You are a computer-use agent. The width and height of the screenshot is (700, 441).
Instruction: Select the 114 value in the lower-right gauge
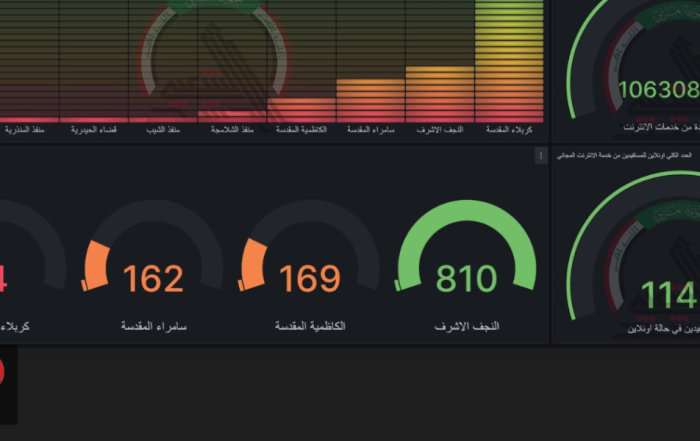click(x=670, y=295)
